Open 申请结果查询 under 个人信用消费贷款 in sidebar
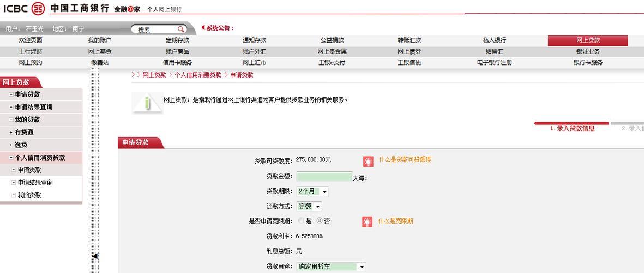Screen dimensions: 644x273 point(35,182)
